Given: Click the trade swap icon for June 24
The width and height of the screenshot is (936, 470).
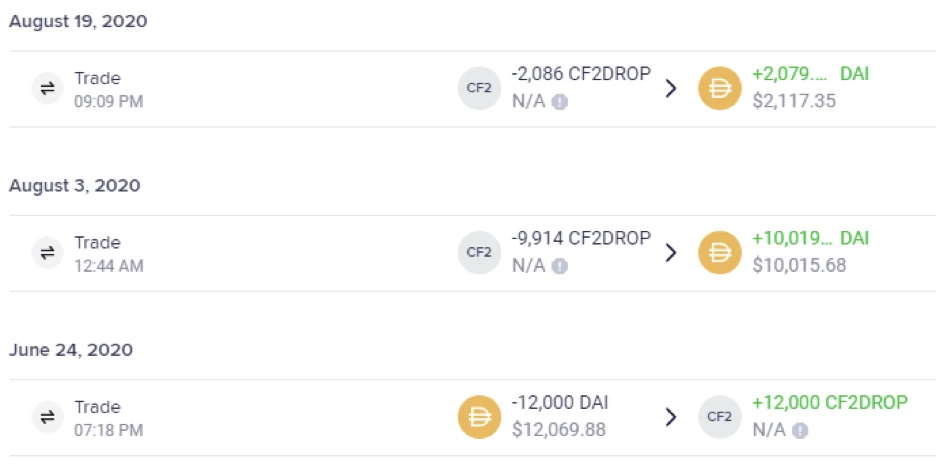Looking at the screenshot, I should [47, 417].
